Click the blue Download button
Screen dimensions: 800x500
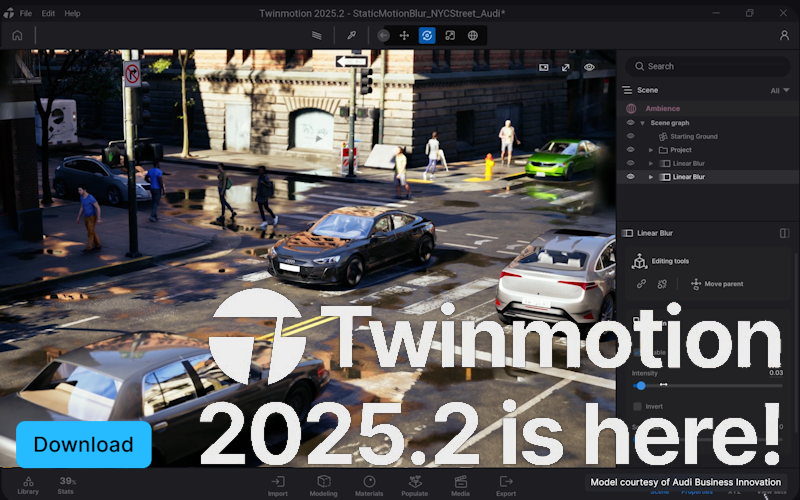(x=83, y=445)
